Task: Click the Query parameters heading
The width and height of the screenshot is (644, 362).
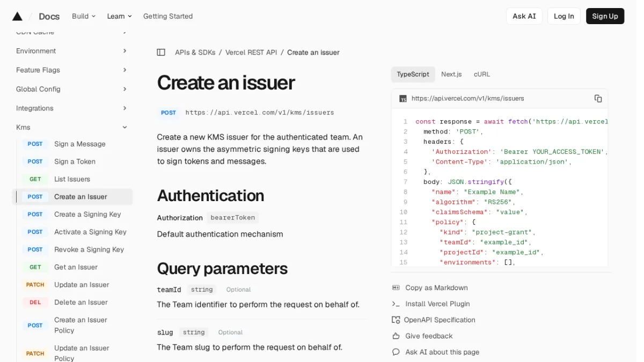Action: (x=222, y=269)
